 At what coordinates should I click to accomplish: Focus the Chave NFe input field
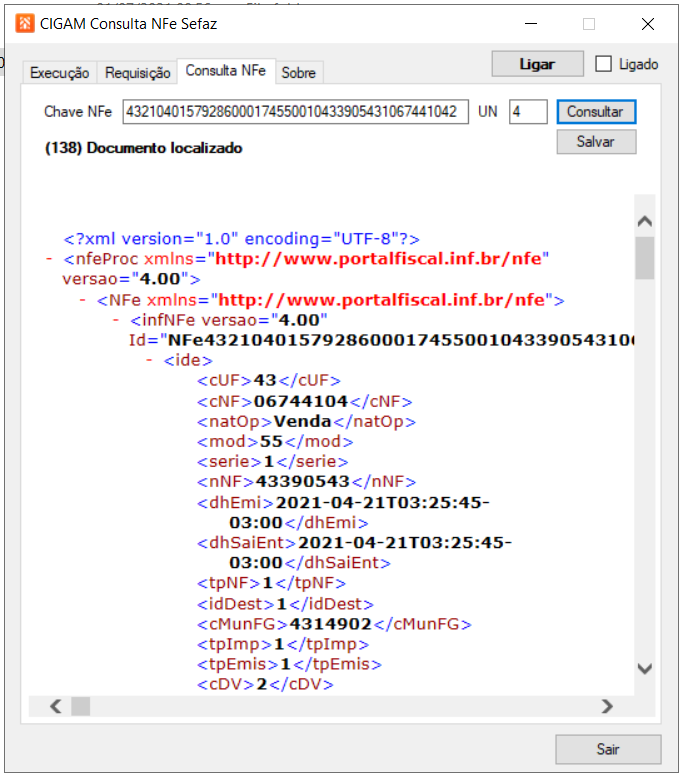click(x=296, y=112)
